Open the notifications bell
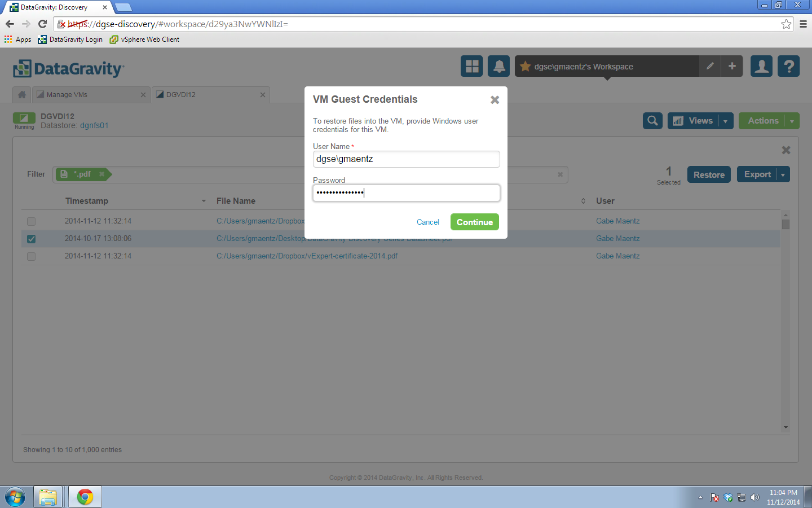 [x=499, y=66]
